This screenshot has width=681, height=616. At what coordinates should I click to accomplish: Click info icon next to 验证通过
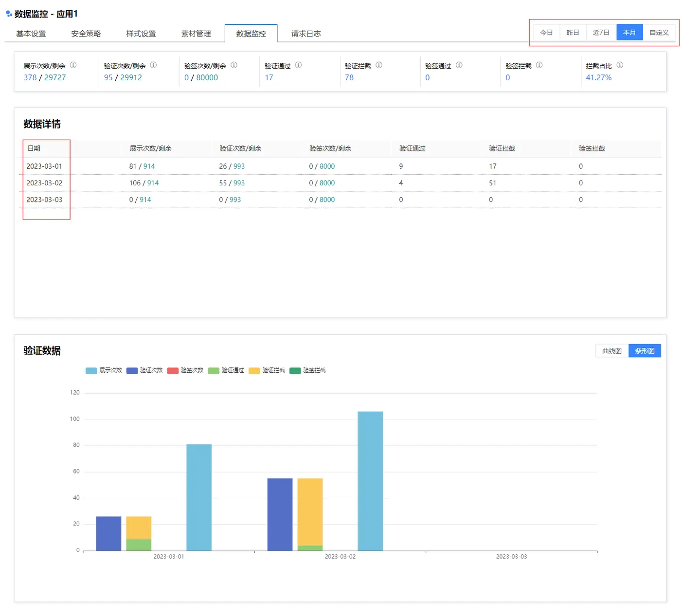click(298, 65)
